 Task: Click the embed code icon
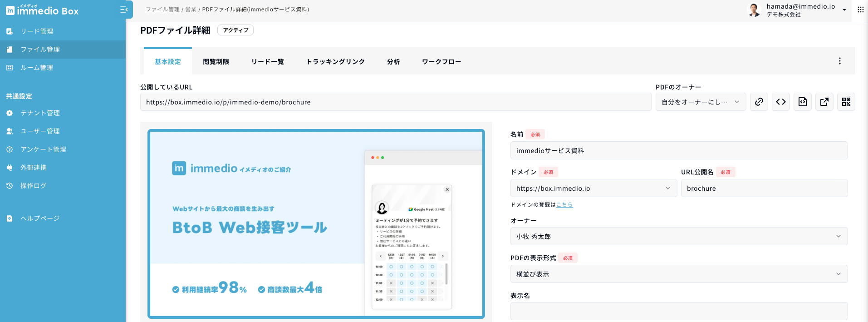point(780,102)
